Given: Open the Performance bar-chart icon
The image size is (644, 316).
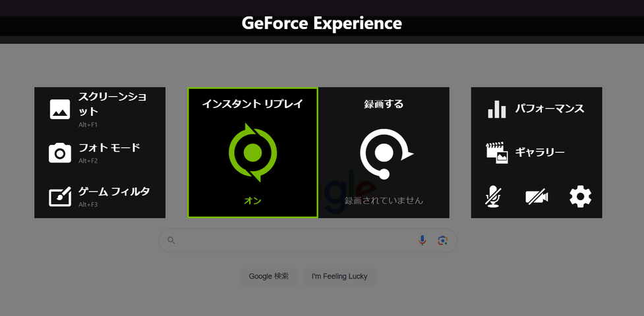Looking at the screenshot, I should (x=496, y=109).
